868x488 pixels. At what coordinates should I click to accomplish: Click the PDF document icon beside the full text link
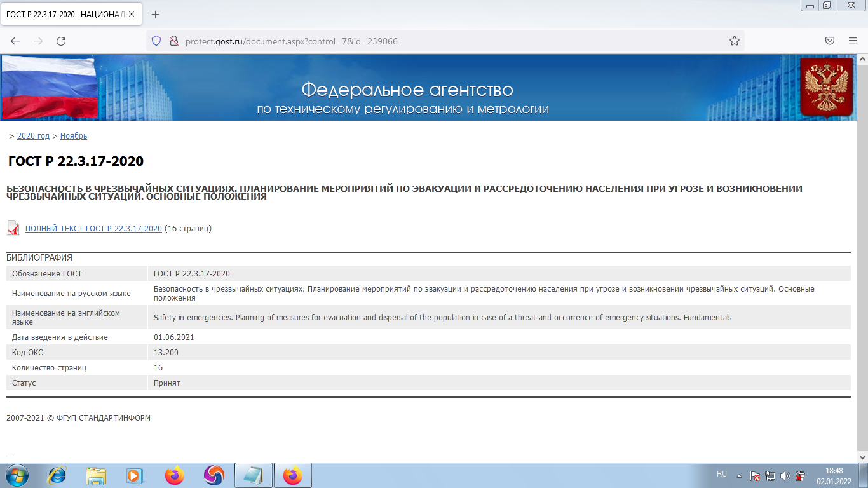coord(13,228)
